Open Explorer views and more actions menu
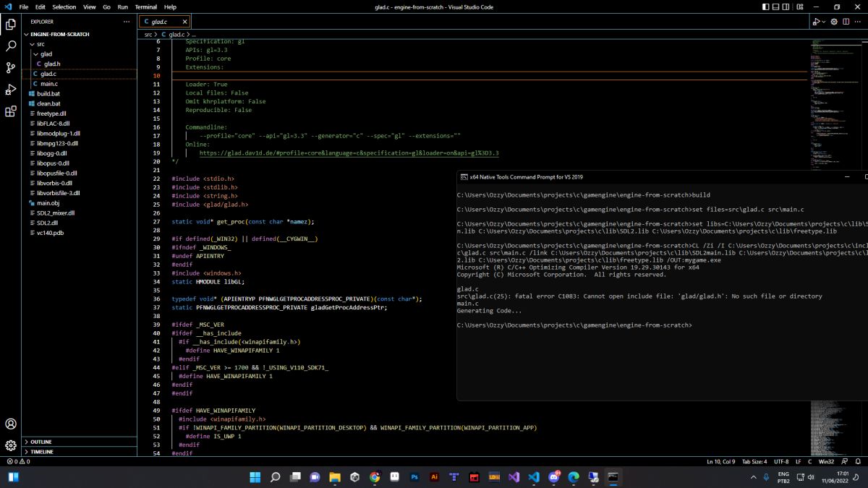 point(127,22)
